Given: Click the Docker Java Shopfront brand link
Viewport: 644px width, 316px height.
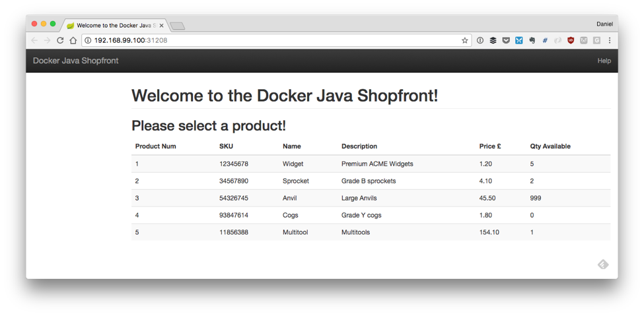Looking at the screenshot, I should click(75, 61).
